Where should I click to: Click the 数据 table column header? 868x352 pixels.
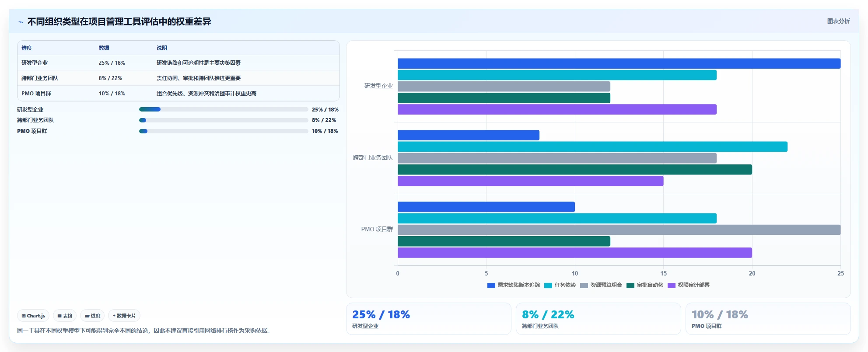[104, 48]
